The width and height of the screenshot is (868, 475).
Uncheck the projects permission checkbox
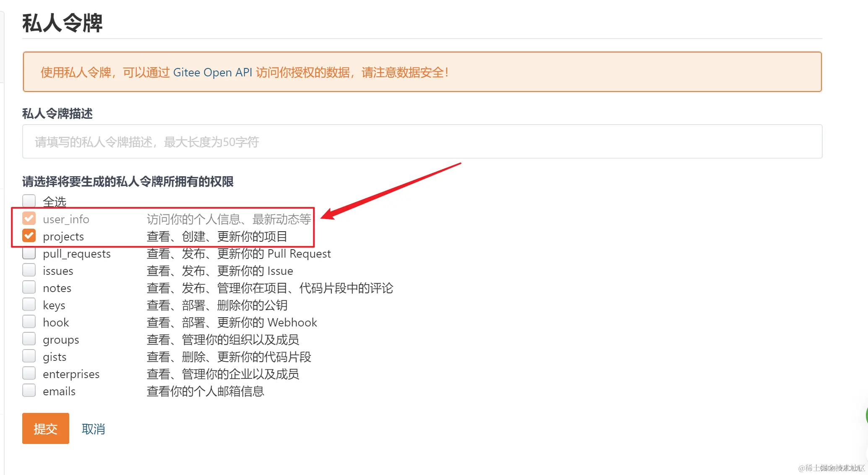coord(29,236)
